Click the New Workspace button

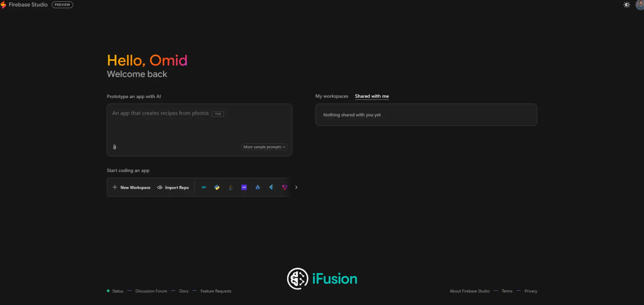pyautogui.click(x=132, y=187)
